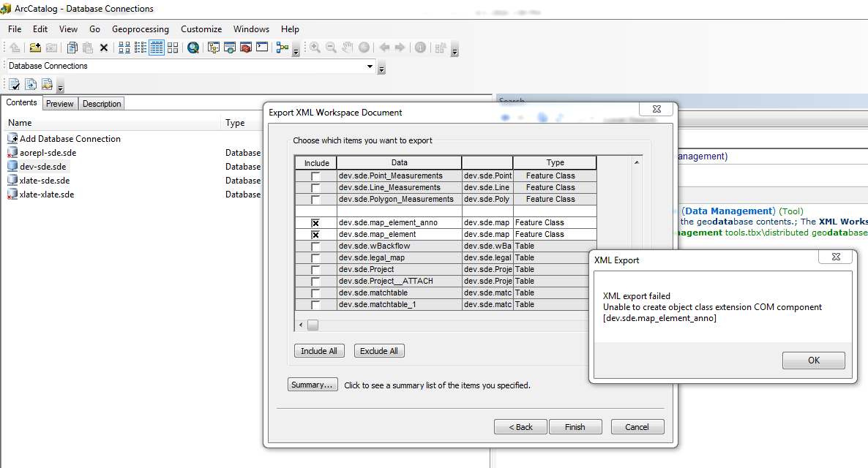The height and width of the screenshot is (468, 868).
Task: Check Include for dev.sde.Polygon_Measurements
Action: [315, 199]
